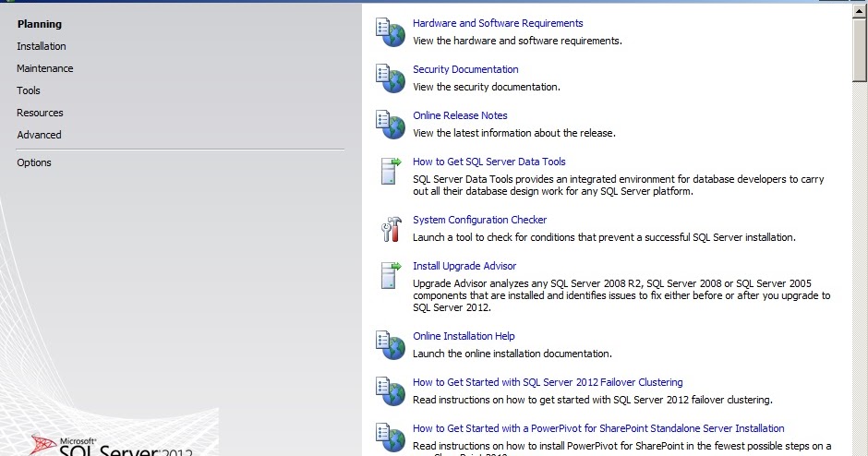Click 'View the latest information about the release.' text
Viewport: 868px width, 456px height.
[x=514, y=133]
